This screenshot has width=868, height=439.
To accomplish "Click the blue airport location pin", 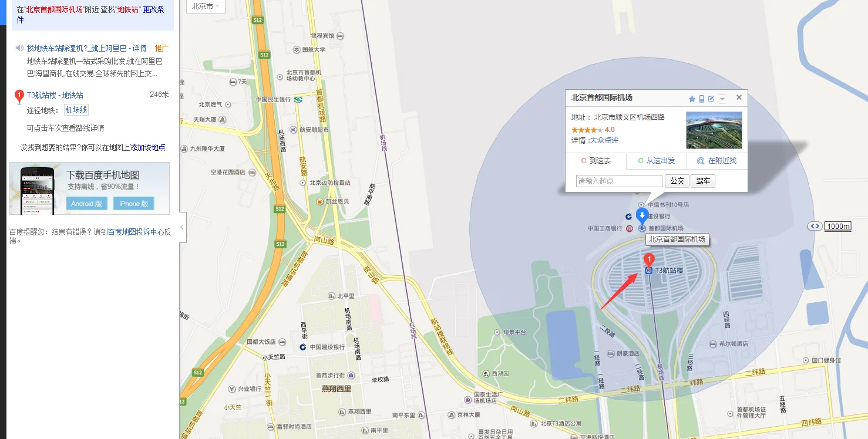I will (642, 216).
